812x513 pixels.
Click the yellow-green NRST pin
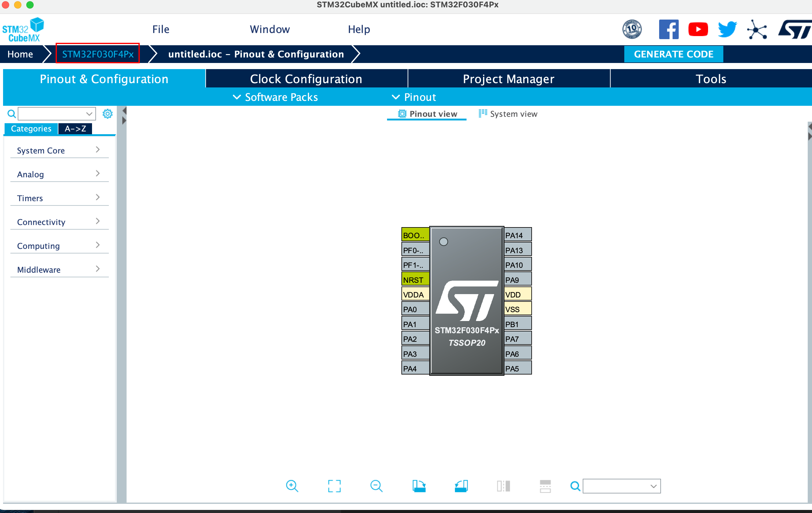[415, 280]
